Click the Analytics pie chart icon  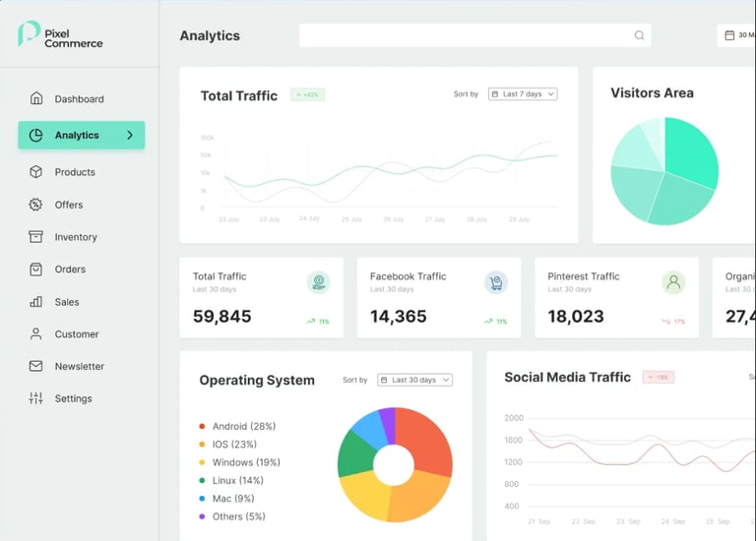pos(35,136)
